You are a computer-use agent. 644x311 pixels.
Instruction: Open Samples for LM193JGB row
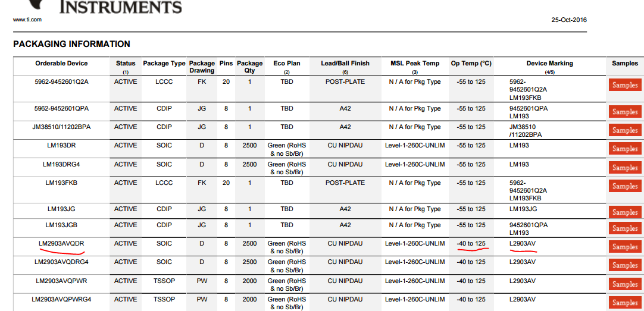tap(625, 228)
